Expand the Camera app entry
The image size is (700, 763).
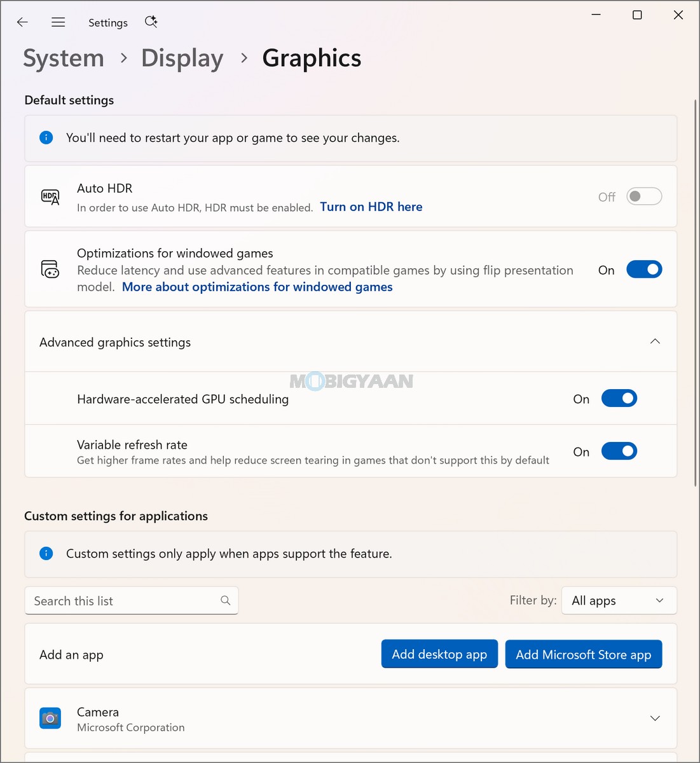pos(655,718)
